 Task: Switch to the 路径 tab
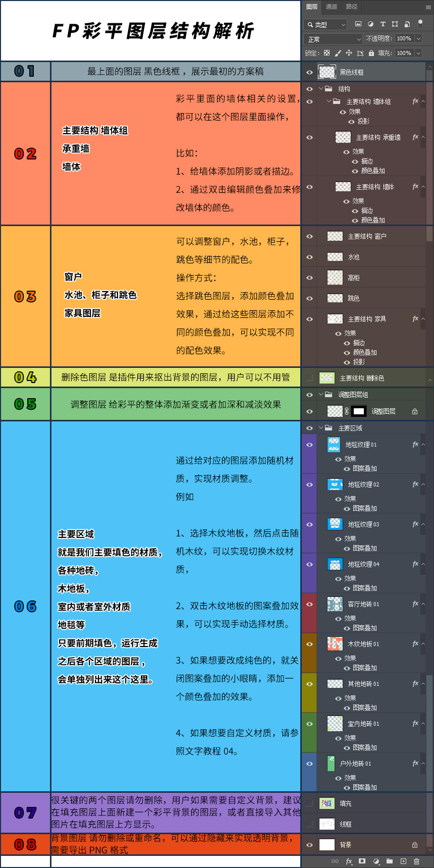[x=352, y=7]
